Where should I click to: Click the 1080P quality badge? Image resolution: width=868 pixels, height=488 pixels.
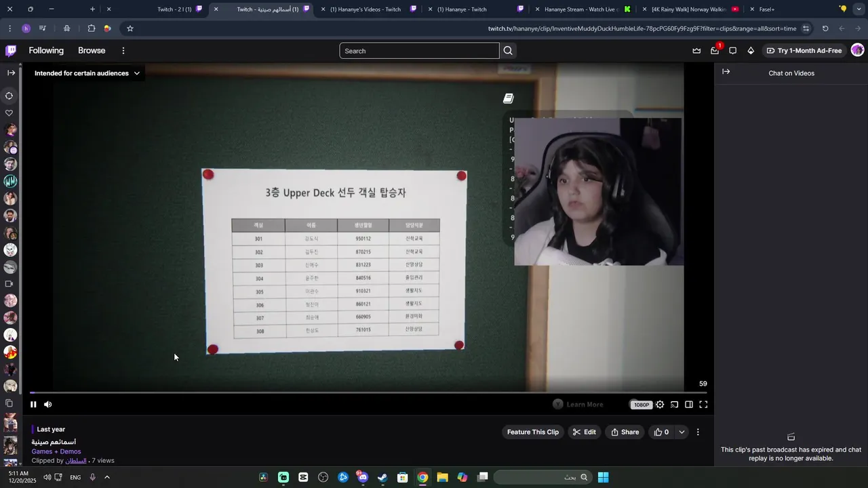tap(642, 405)
